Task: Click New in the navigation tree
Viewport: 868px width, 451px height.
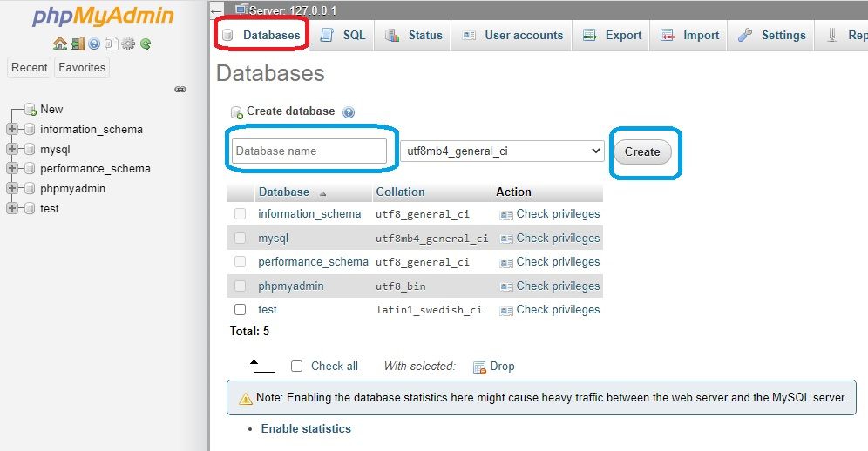Action: click(51, 110)
